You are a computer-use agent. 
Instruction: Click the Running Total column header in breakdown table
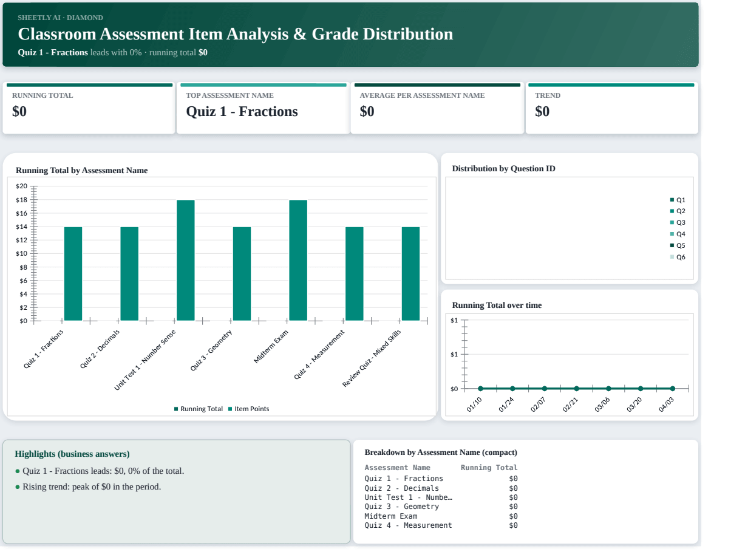[489, 468]
